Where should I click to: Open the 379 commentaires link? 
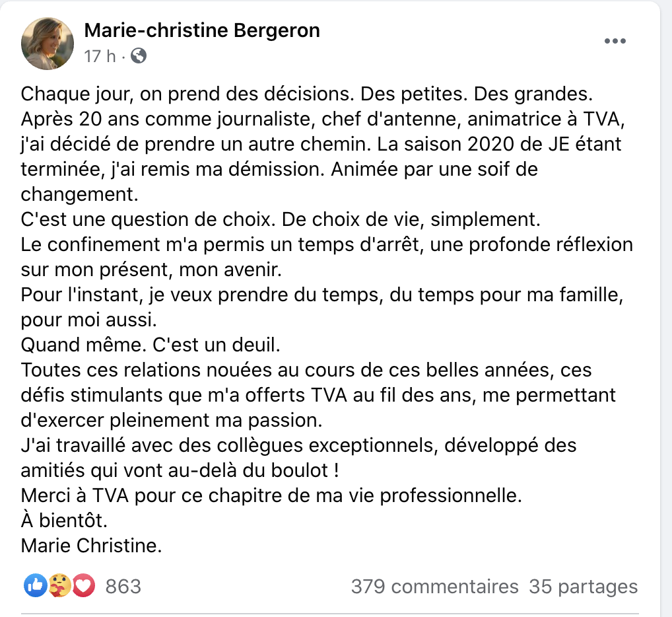tap(434, 586)
